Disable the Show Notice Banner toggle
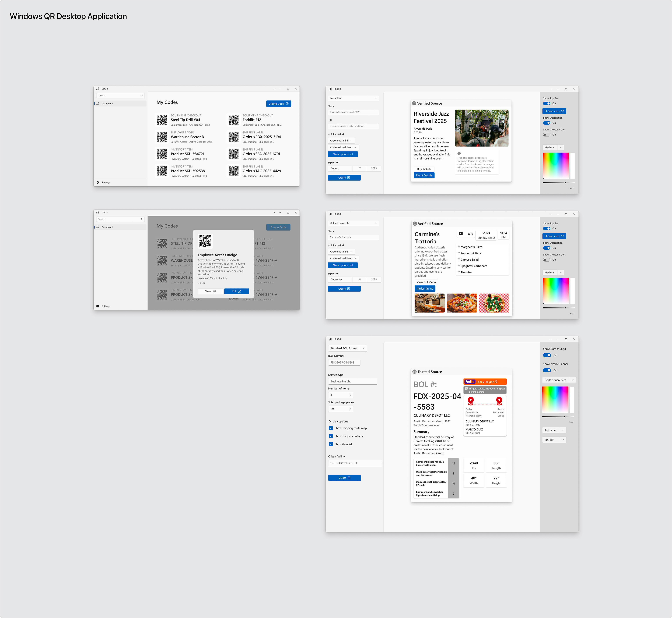This screenshot has height=618, width=672. tap(547, 370)
